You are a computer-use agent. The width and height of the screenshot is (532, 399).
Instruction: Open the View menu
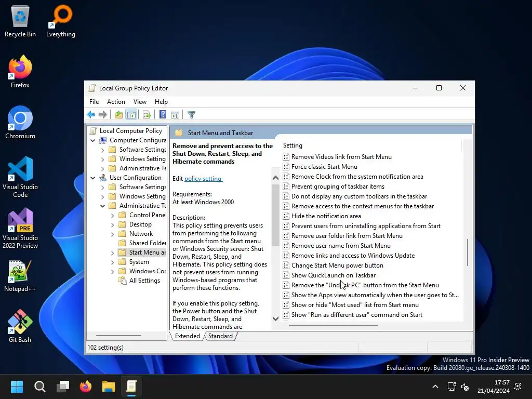140,102
